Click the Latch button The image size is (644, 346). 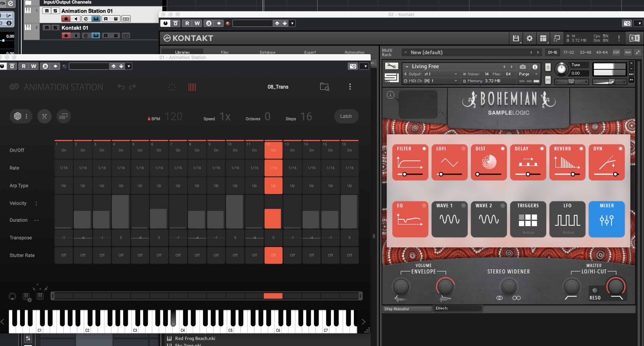(346, 116)
